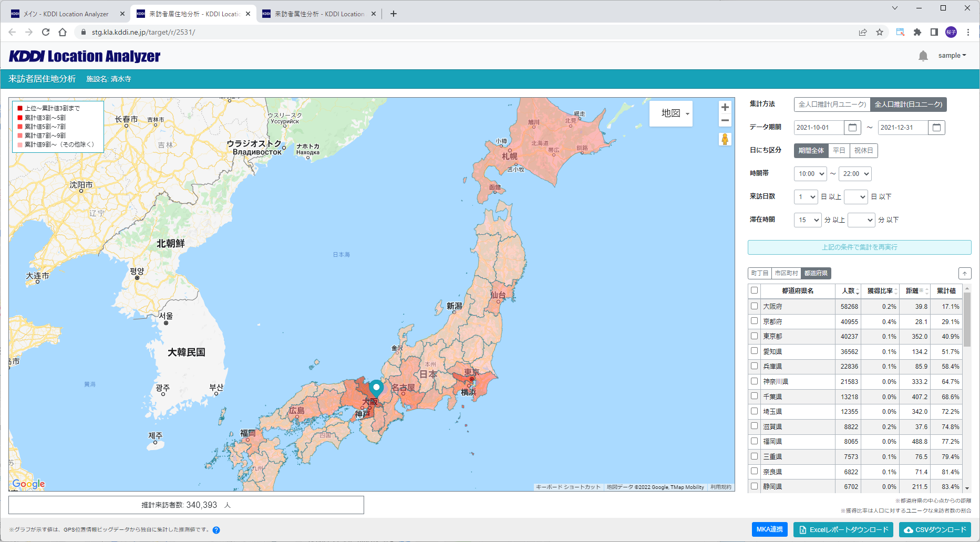Zoom out the map with the minus icon
The image size is (980, 542).
click(725, 120)
